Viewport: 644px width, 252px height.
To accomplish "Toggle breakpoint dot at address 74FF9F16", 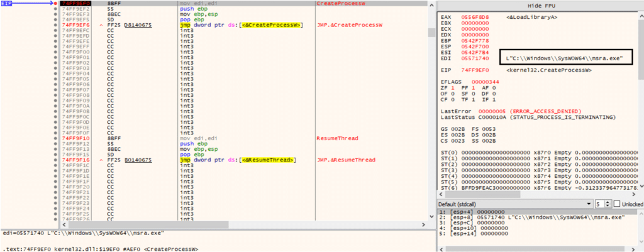I will tap(55, 160).
